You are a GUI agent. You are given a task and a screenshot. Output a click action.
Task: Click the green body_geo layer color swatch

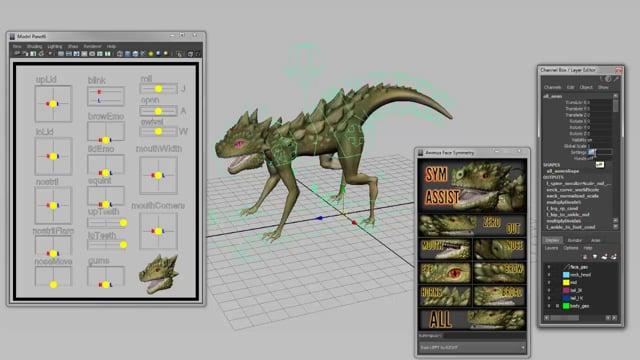tap(566, 306)
